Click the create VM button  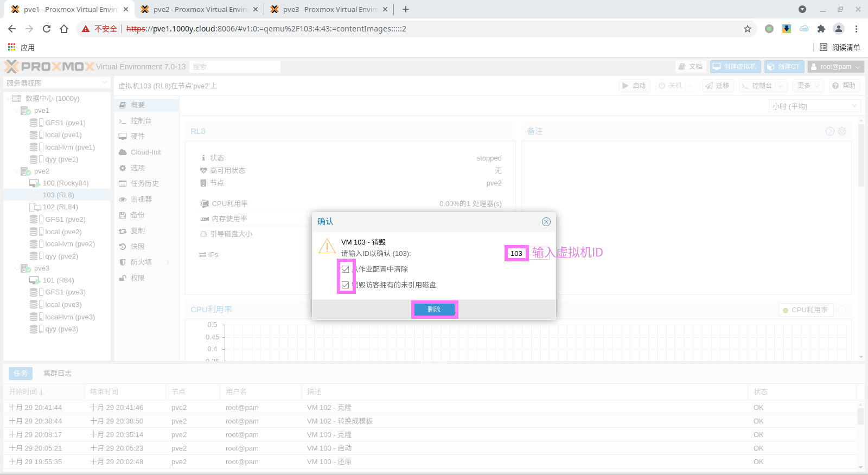point(735,67)
